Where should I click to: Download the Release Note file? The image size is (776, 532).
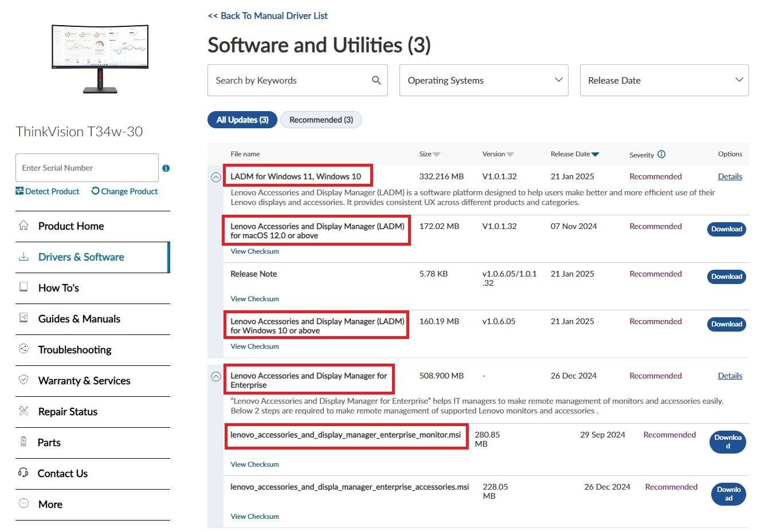(726, 277)
